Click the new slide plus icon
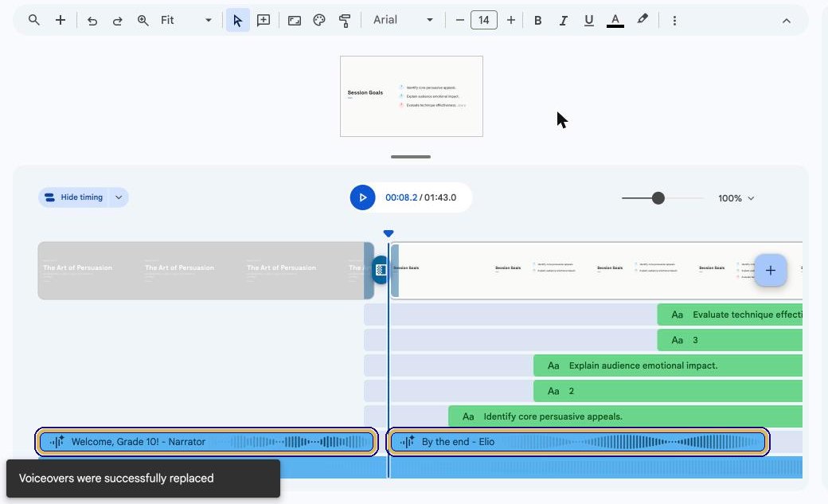Screen dimensions: 828x504 coord(61,20)
